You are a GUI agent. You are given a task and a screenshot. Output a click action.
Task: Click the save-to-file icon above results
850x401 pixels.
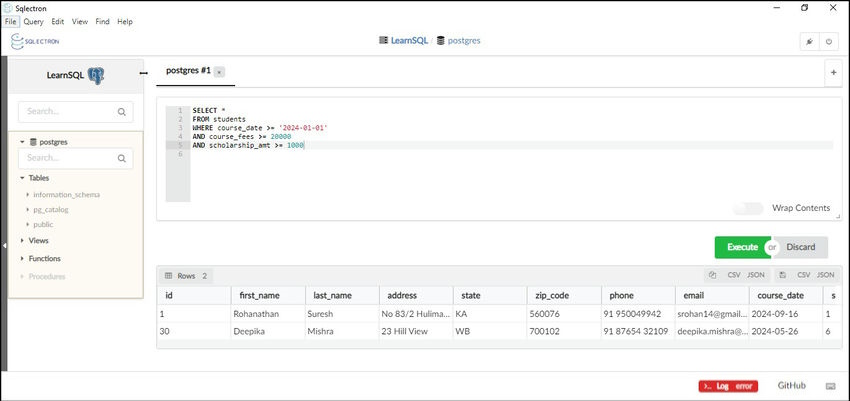point(782,275)
